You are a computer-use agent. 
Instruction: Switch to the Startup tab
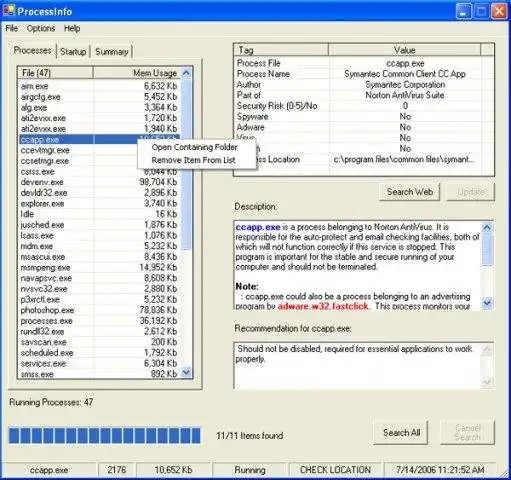coord(73,52)
